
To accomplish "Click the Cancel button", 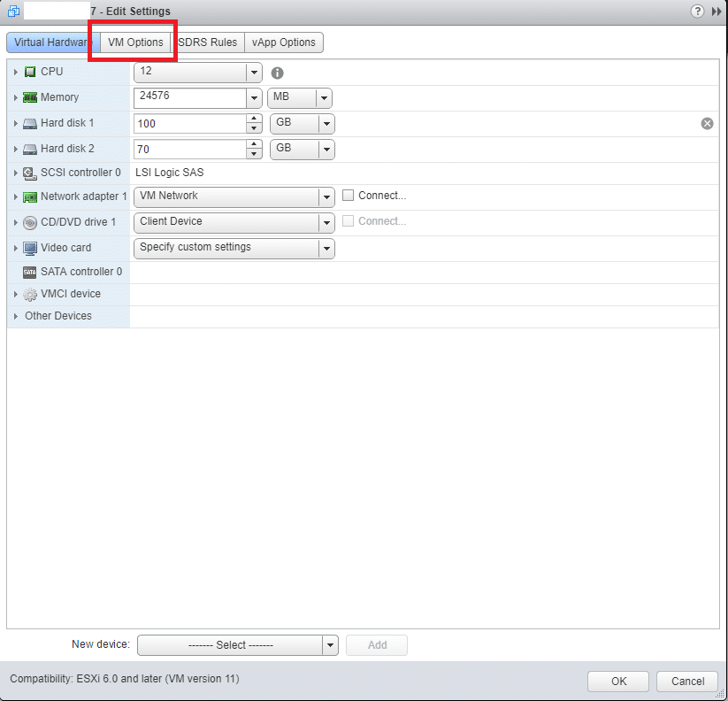I will click(x=687, y=681).
